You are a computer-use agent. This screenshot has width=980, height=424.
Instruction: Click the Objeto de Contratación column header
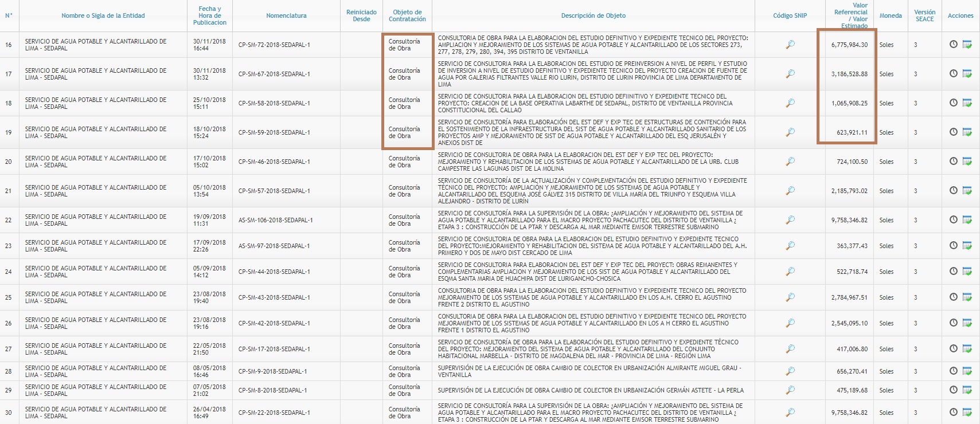coord(407,15)
